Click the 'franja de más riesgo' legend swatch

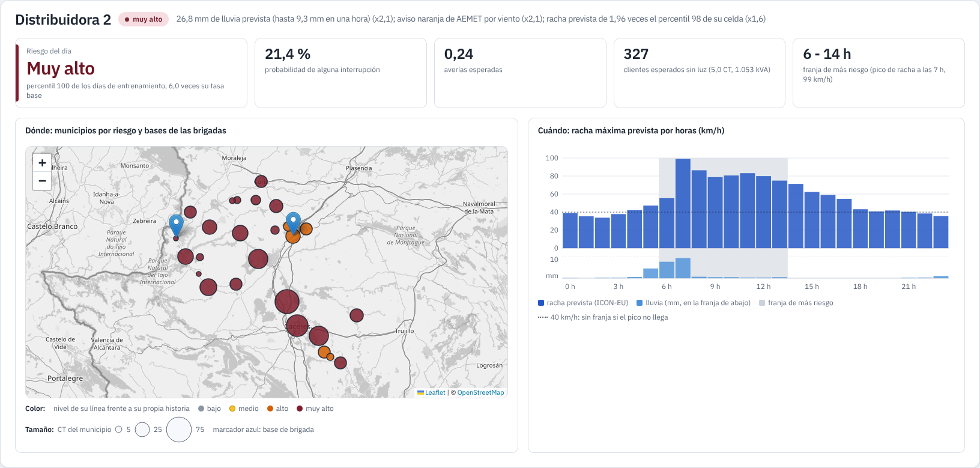762,303
